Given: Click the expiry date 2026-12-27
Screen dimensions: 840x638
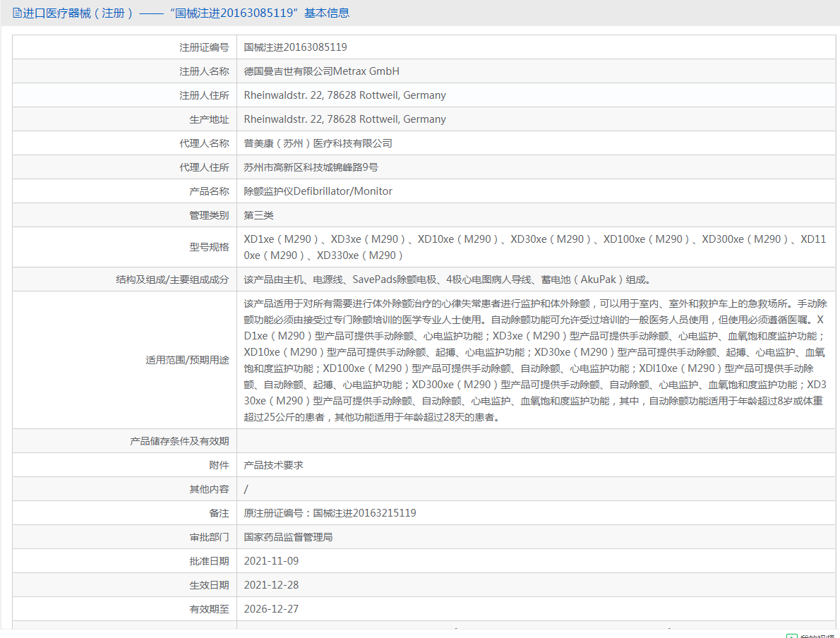Looking at the screenshot, I should (x=271, y=609).
